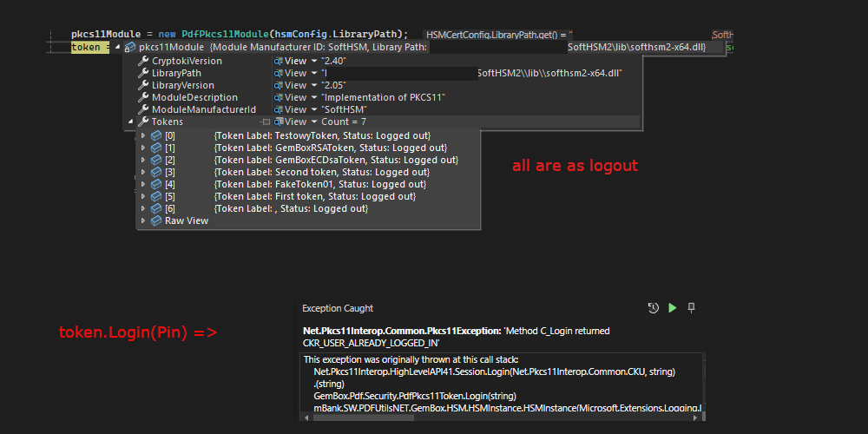Open View dropdown arrow for LibraryPath
The image size is (868, 434).
tap(314, 73)
